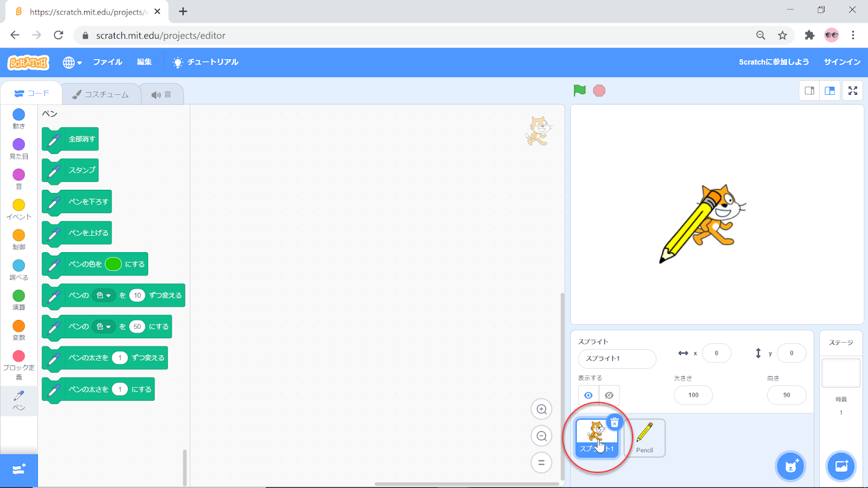Click the sprite x position field
The image size is (868, 488).
716,353
